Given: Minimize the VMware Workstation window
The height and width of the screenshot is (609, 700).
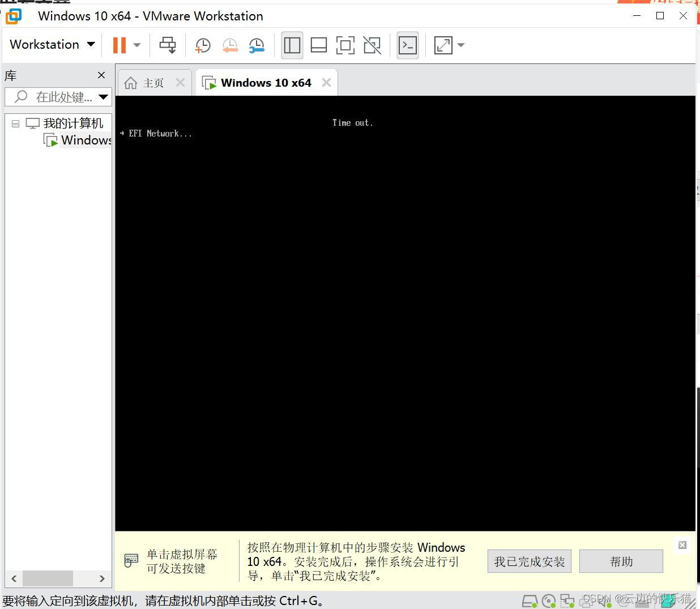Looking at the screenshot, I should [637, 16].
